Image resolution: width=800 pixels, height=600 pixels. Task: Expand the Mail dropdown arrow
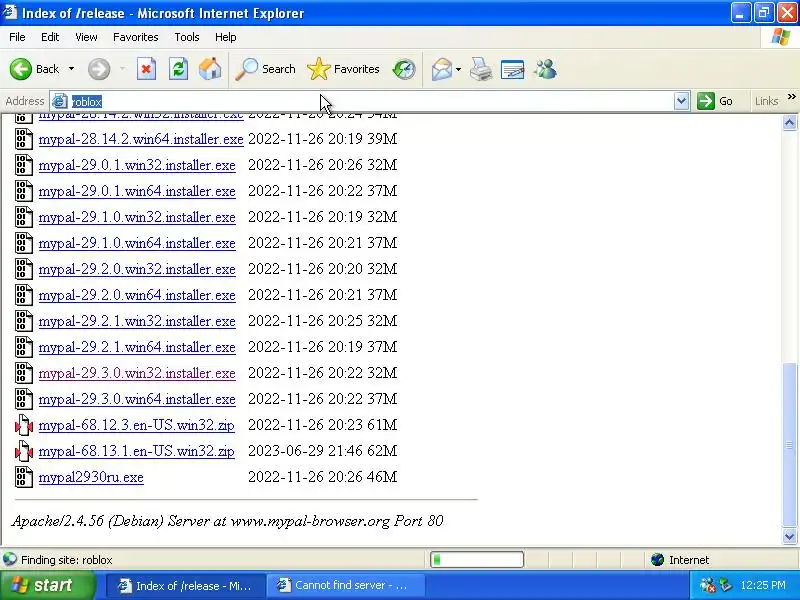pyautogui.click(x=458, y=69)
